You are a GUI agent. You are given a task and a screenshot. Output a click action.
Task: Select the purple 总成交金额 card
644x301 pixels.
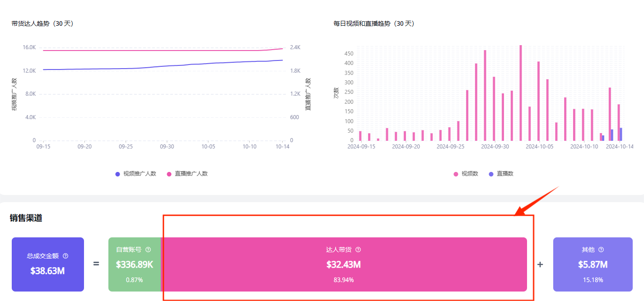(x=48, y=264)
